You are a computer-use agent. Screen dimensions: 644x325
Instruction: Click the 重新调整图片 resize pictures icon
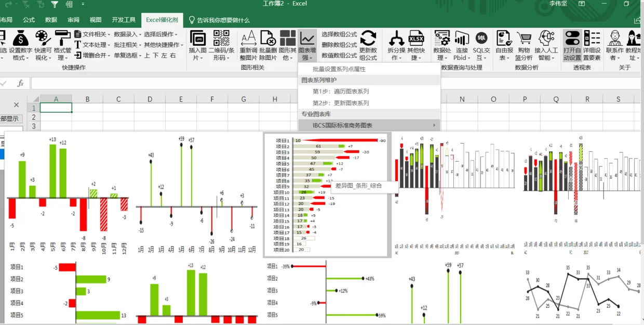(249, 45)
